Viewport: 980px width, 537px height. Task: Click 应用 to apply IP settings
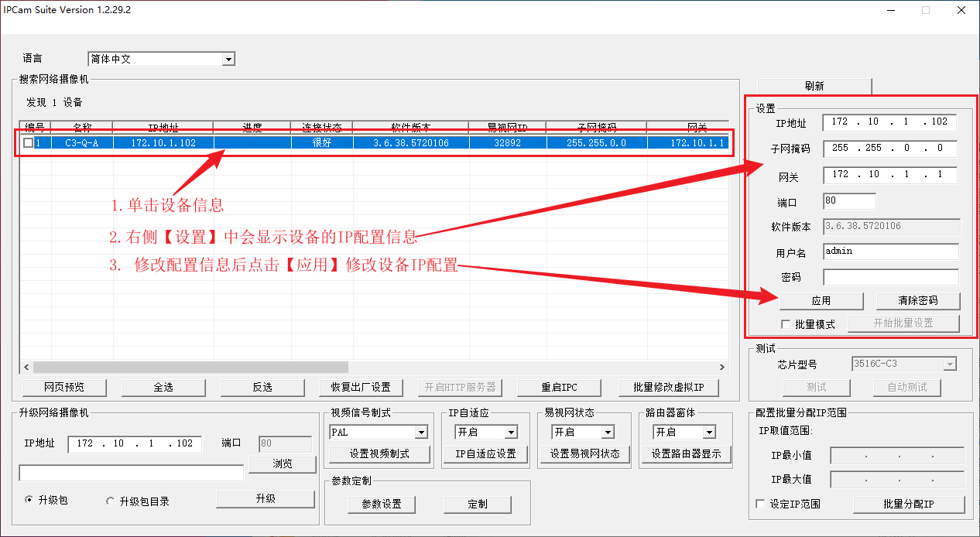click(821, 300)
